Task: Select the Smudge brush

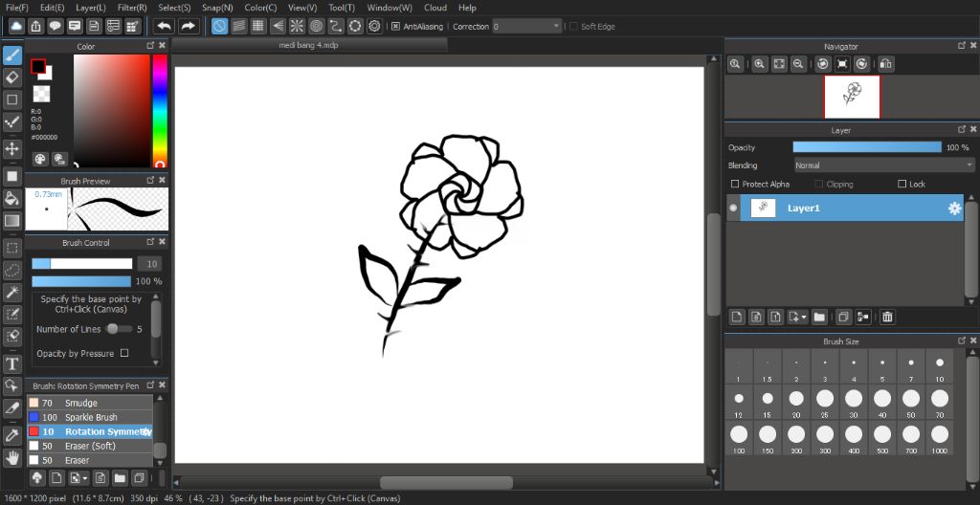Action: click(89, 403)
